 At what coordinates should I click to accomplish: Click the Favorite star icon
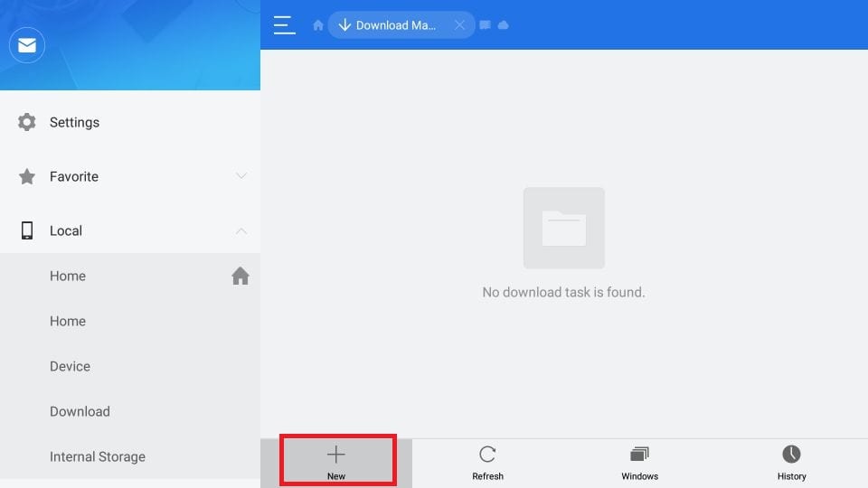[26, 176]
